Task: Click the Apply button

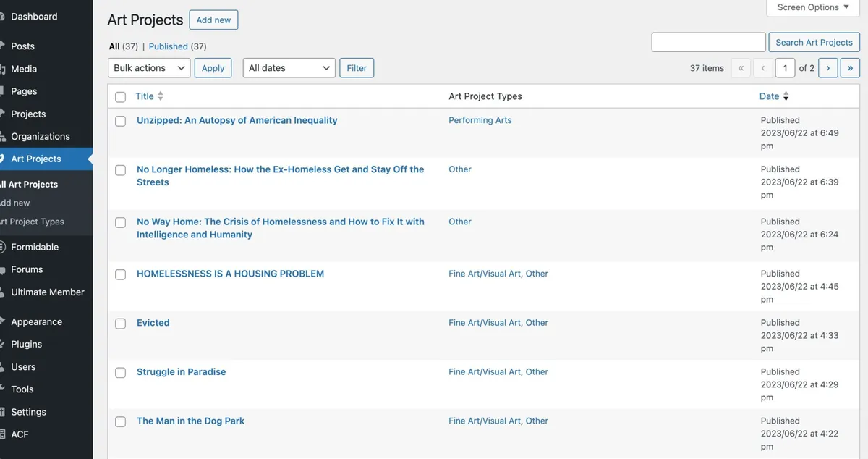Action: tap(213, 68)
